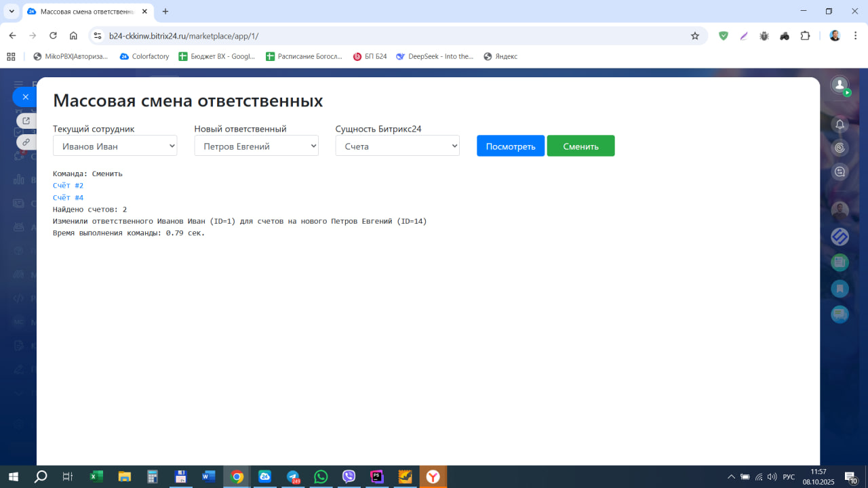
Task: Open the chat search bubble icon in sidebar
Action: click(x=840, y=171)
